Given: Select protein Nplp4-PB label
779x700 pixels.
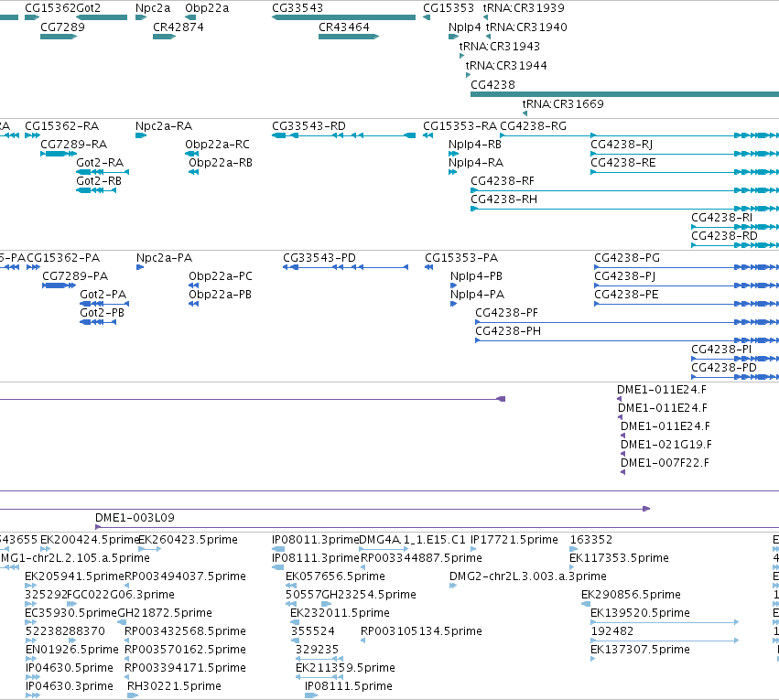Looking at the screenshot, I should point(476,276).
